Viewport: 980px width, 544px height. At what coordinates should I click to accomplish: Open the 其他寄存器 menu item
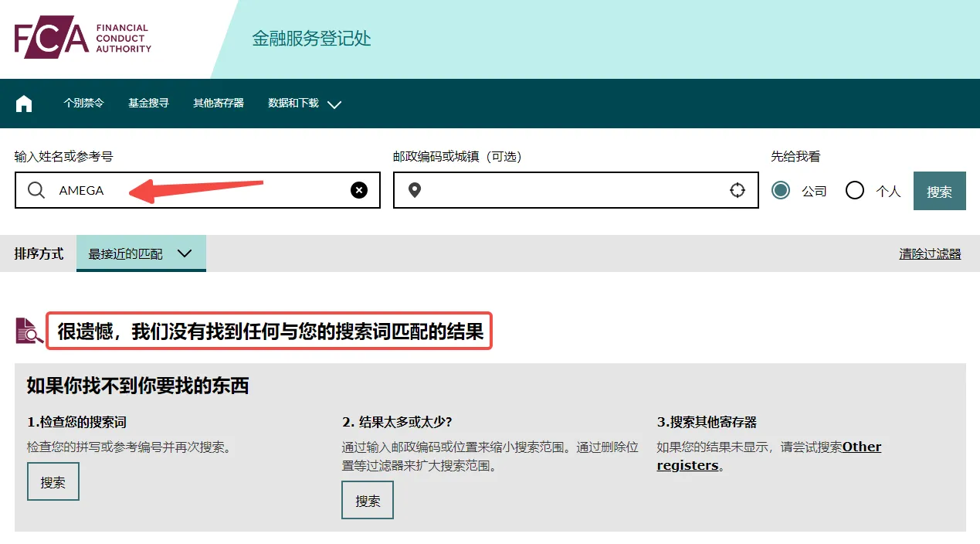[219, 103]
